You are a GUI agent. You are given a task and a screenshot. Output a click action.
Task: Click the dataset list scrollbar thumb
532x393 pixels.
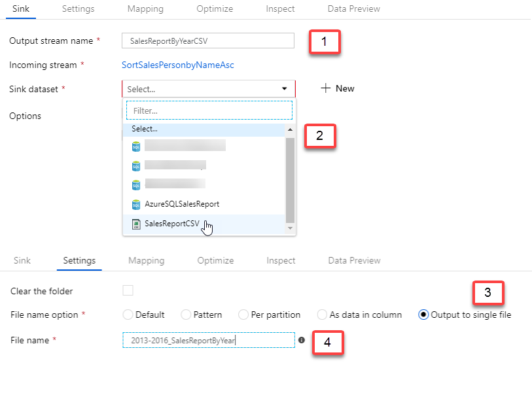click(290, 180)
